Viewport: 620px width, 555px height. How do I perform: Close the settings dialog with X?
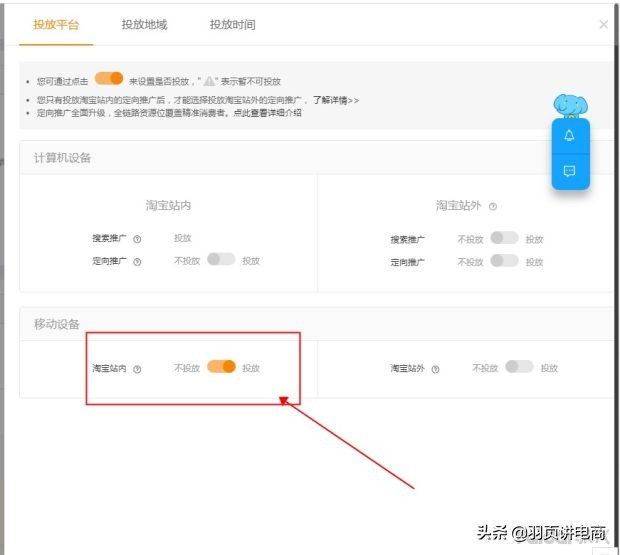(x=603, y=25)
